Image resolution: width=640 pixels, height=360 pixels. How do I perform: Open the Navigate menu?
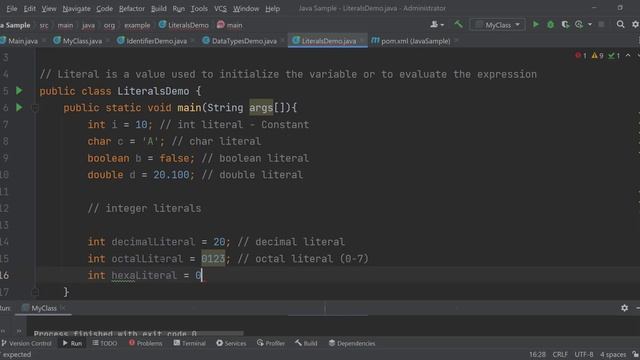click(76, 8)
